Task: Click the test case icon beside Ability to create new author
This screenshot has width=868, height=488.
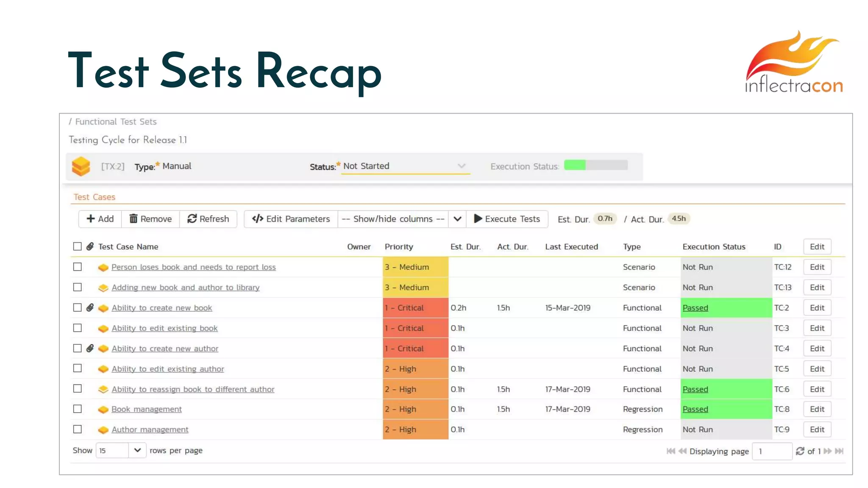Action: click(x=103, y=349)
